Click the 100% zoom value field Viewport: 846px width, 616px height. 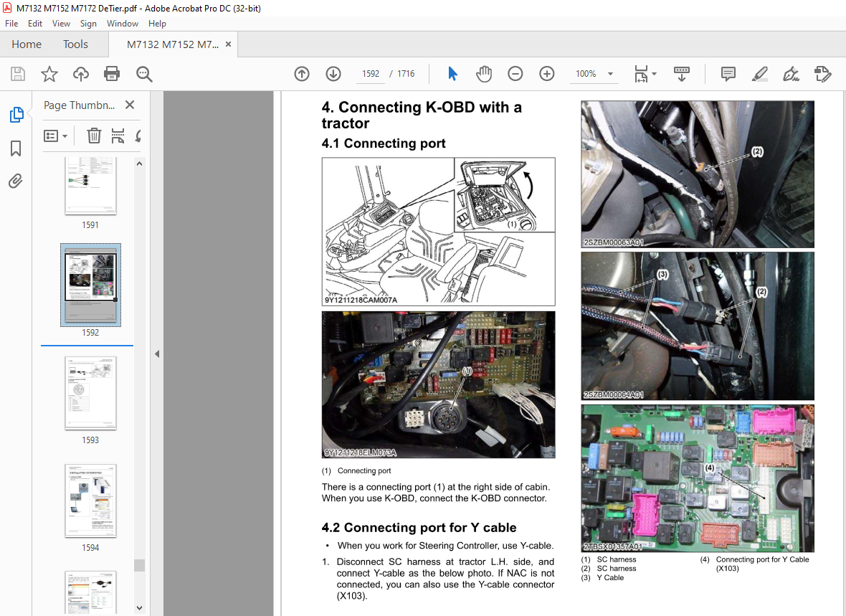click(586, 74)
